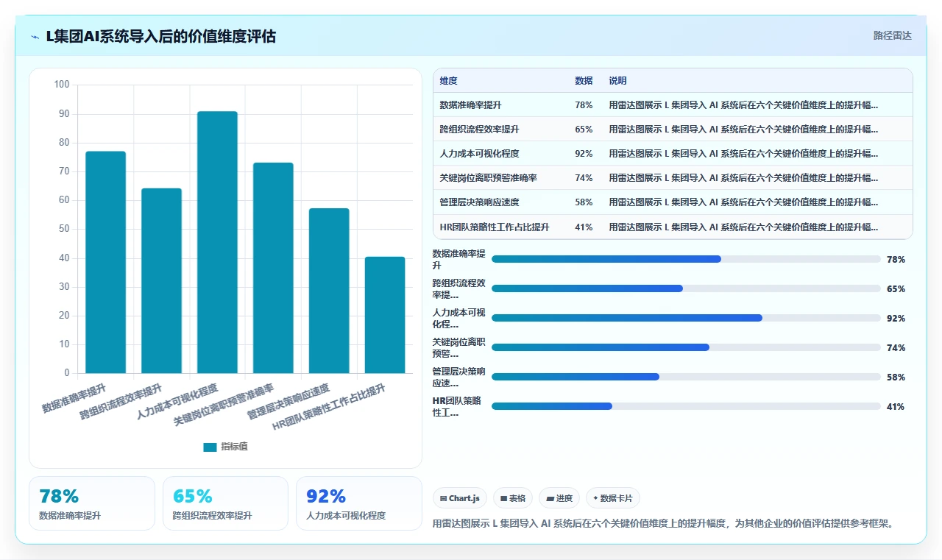The height and width of the screenshot is (560, 942).
Task: Click the 74% progress bar
Action: pyautogui.click(x=686, y=347)
